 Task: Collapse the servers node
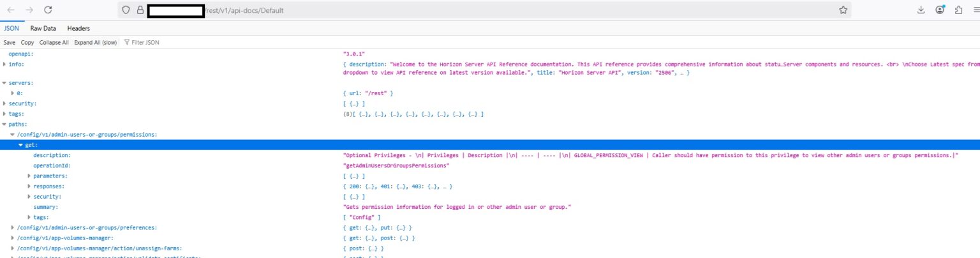pyautogui.click(x=5, y=83)
